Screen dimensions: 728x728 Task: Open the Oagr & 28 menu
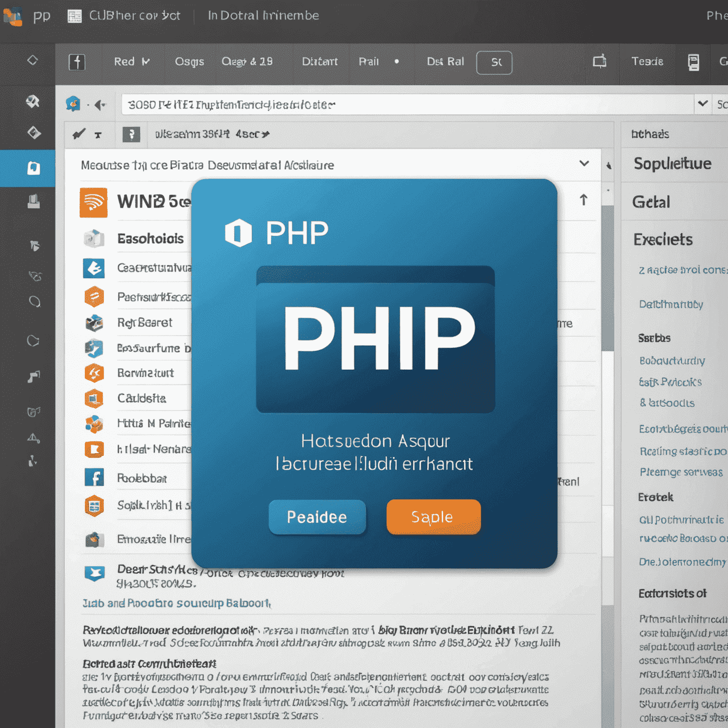coord(247,62)
